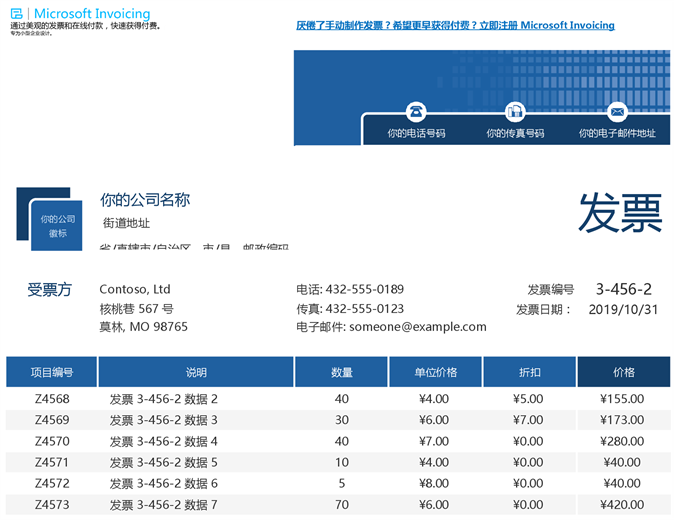Image resolution: width=675 pixels, height=520 pixels.
Task: Click the 项目编号 column header
Action: coord(52,372)
